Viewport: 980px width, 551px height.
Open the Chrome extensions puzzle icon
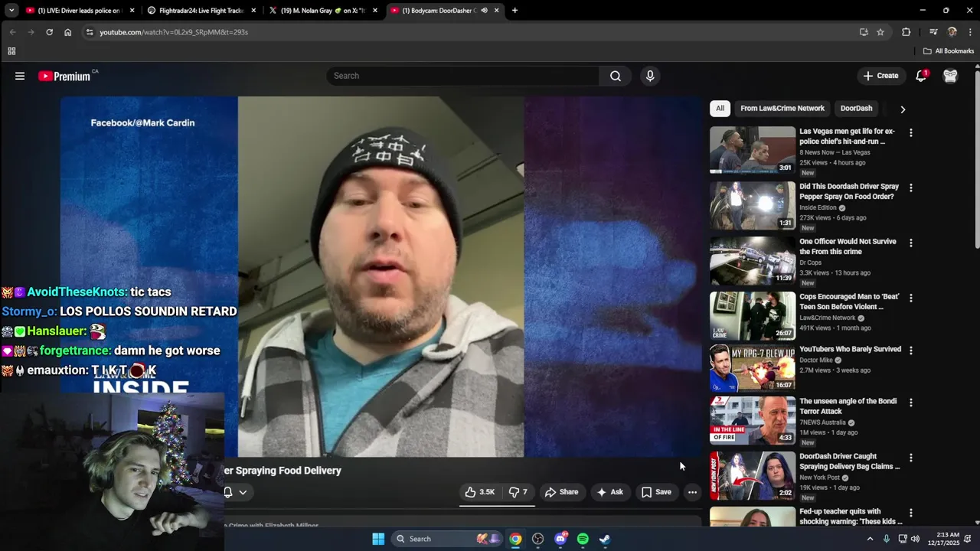click(x=906, y=32)
